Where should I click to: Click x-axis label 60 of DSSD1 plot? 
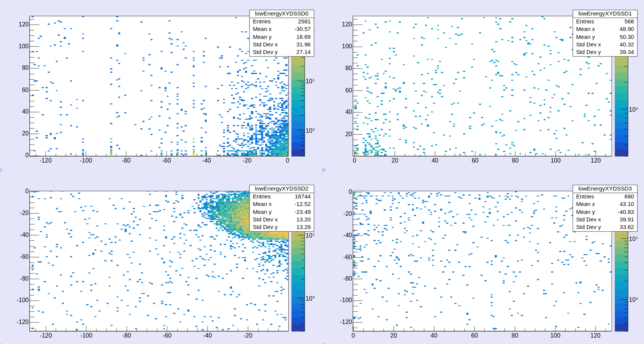click(475, 160)
